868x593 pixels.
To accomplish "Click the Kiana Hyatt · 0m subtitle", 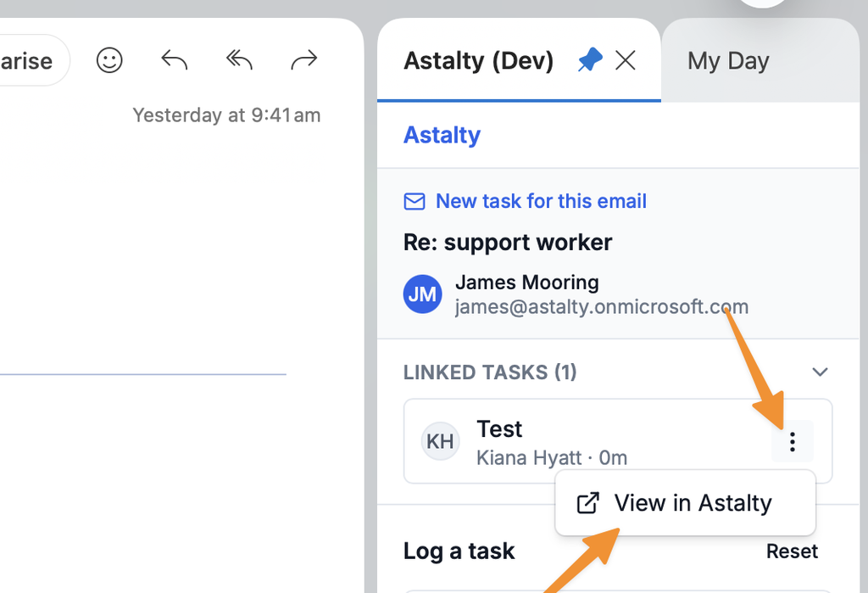I will click(552, 458).
